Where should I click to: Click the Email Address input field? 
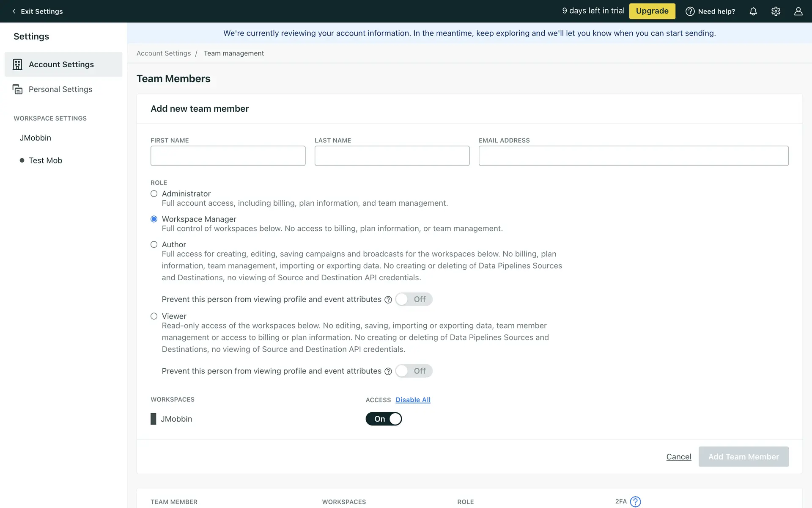(x=633, y=156)
